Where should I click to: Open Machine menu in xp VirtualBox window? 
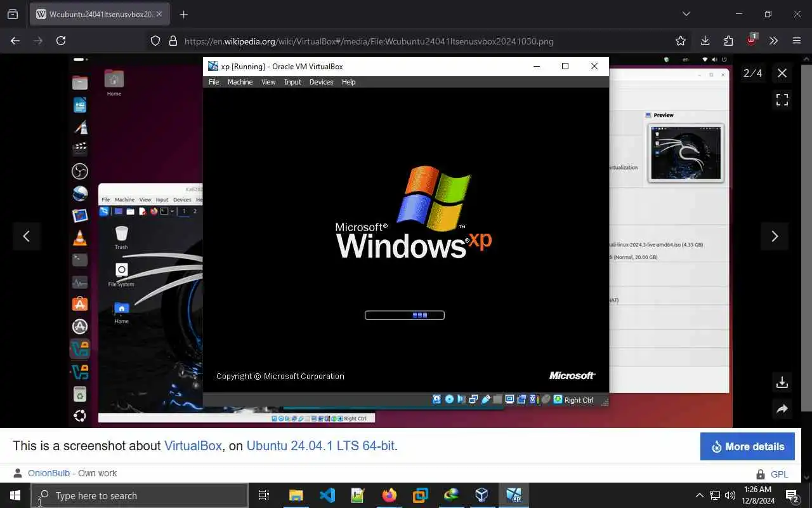(240, 82)
